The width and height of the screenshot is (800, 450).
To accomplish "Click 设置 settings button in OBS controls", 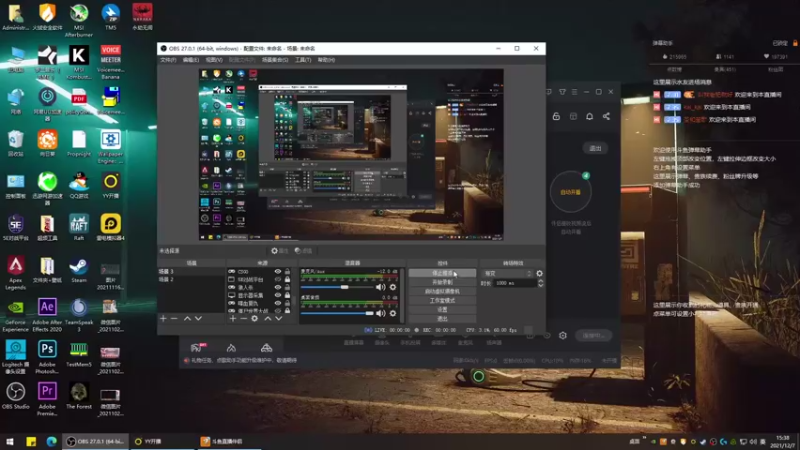I will point(442,310).
